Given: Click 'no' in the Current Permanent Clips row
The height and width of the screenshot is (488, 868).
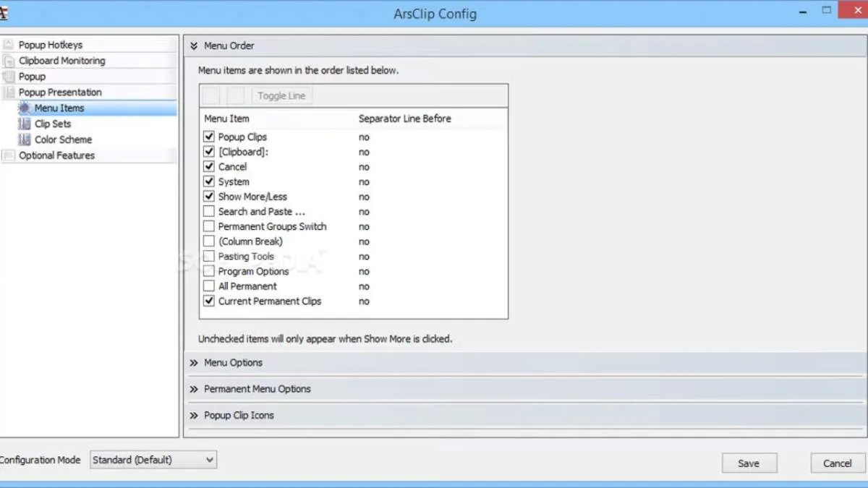Looking at the screenshot, I should pyautogui.click(x=364, y=301).
